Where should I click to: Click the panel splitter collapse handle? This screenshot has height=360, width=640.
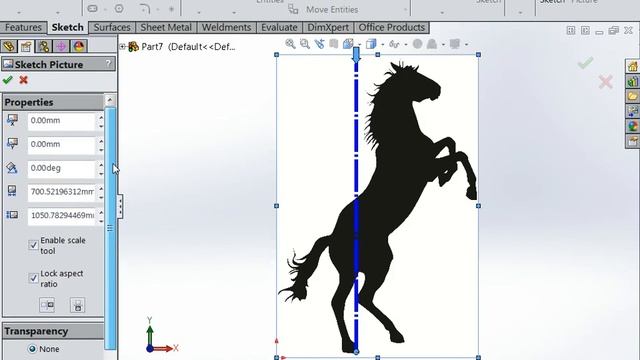coord(120,206)
